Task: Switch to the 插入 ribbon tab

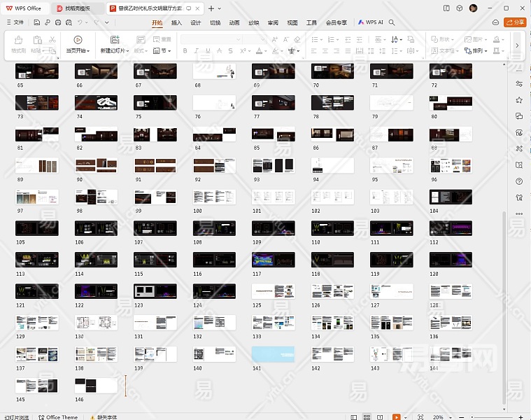Action: (176, 22)
